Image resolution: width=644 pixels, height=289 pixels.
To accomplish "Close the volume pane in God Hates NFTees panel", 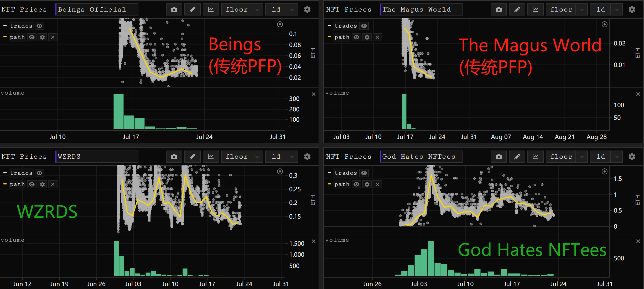I will (638, 241).
